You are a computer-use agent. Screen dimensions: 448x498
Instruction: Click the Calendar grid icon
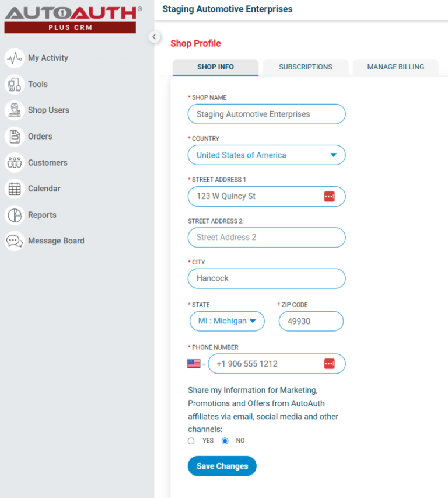[15, 189]
